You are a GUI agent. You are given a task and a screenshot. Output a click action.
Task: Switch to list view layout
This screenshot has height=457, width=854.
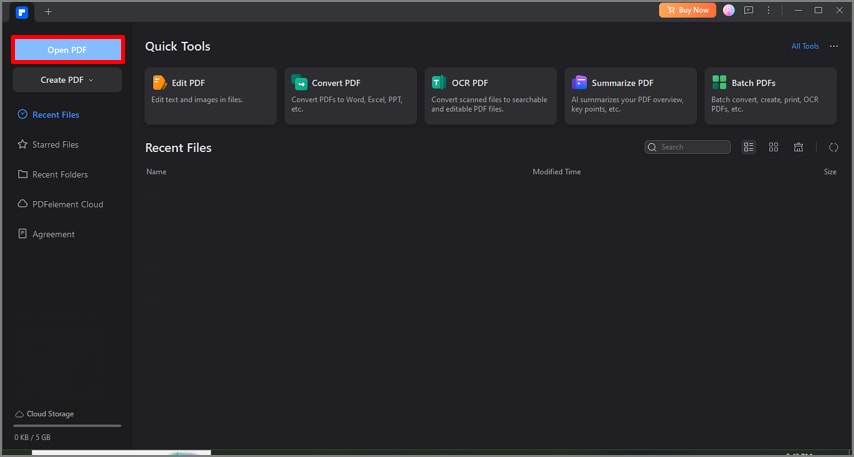[748, 147]
